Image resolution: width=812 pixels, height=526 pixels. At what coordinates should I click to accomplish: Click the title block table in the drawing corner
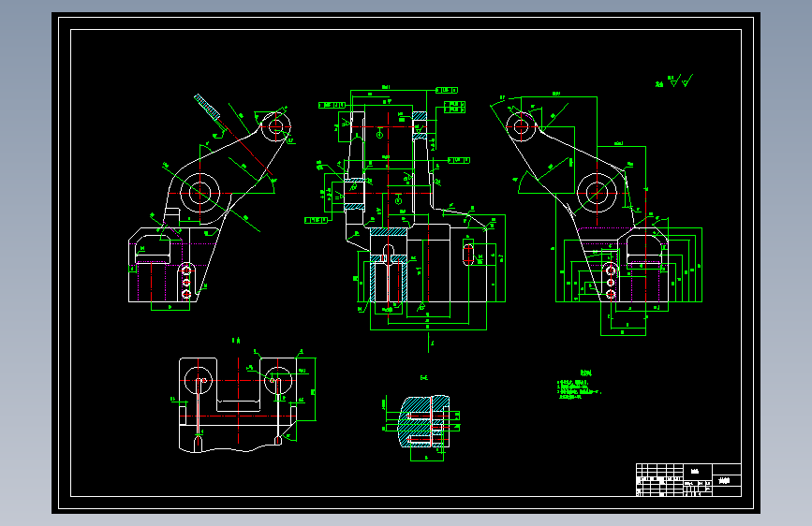pyautogui.click(x=688, y=480)
